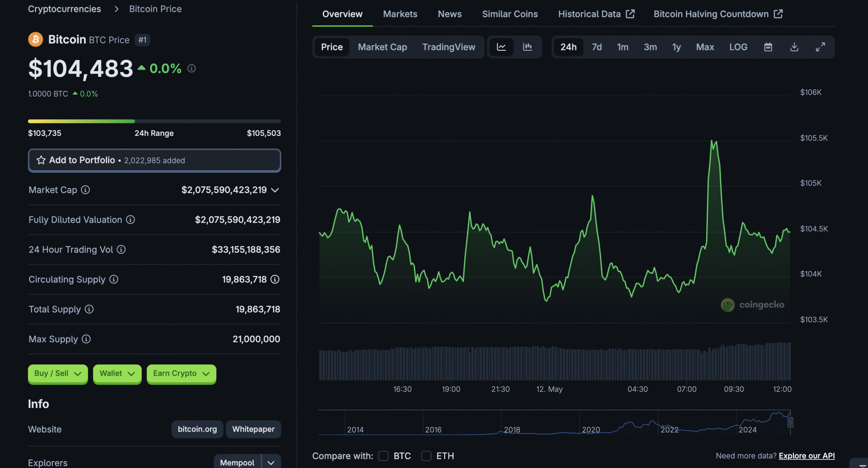868x468 pixels.
Task: Toggle LOG scale on chart
Action: pos(738,47)
